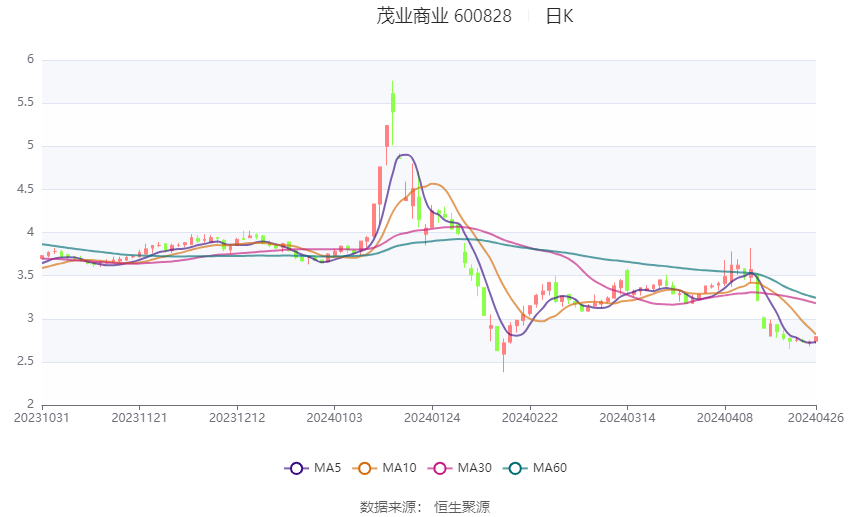The height and width of the screenshot is (517, 850).
Task: Click the 日K label in title
Action: coord(559,16)
